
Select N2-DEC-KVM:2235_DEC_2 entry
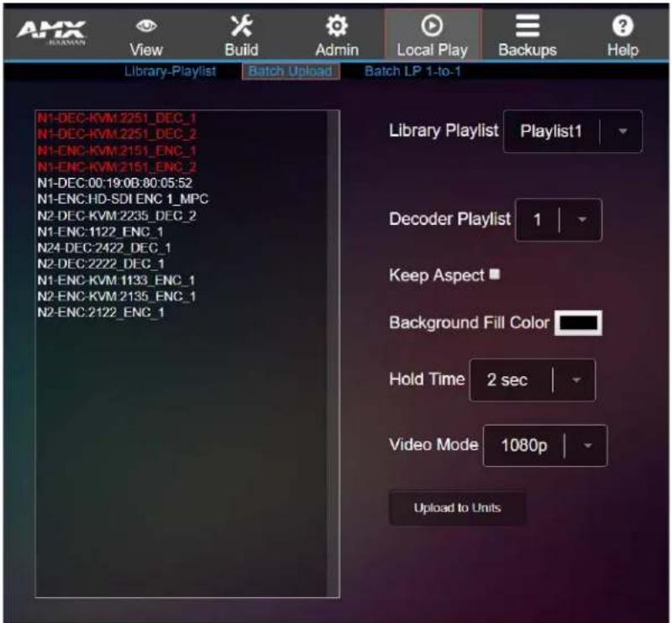(x=117, y=215)
